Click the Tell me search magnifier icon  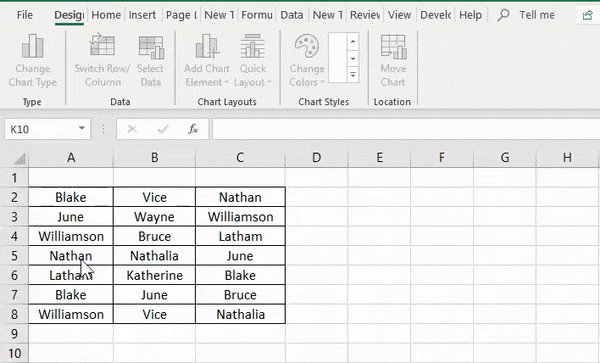(x=503, y=15)
